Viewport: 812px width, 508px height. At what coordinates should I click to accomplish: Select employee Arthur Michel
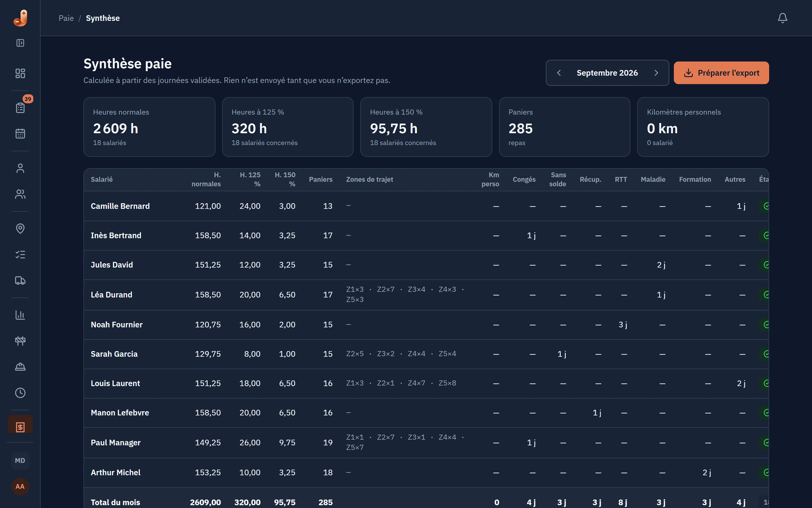coord(116,472)
